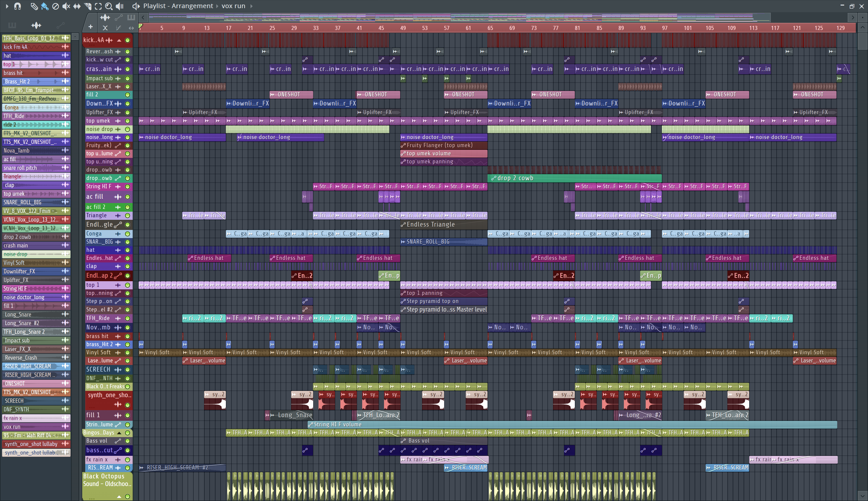Open the vox run pattern selector
The height and width of the screenshot is (501, 868).
click(233, 6)
